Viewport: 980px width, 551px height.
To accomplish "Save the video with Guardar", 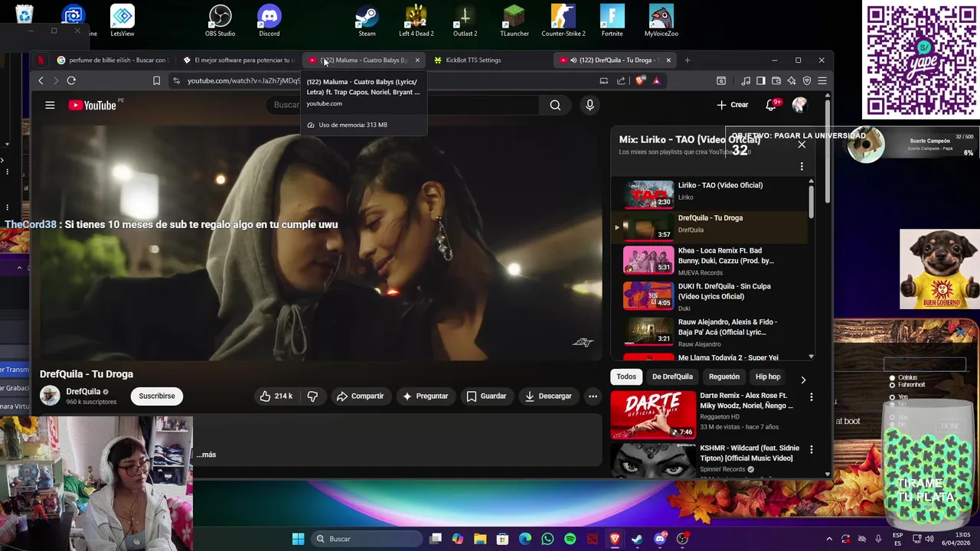I will 486,396.
